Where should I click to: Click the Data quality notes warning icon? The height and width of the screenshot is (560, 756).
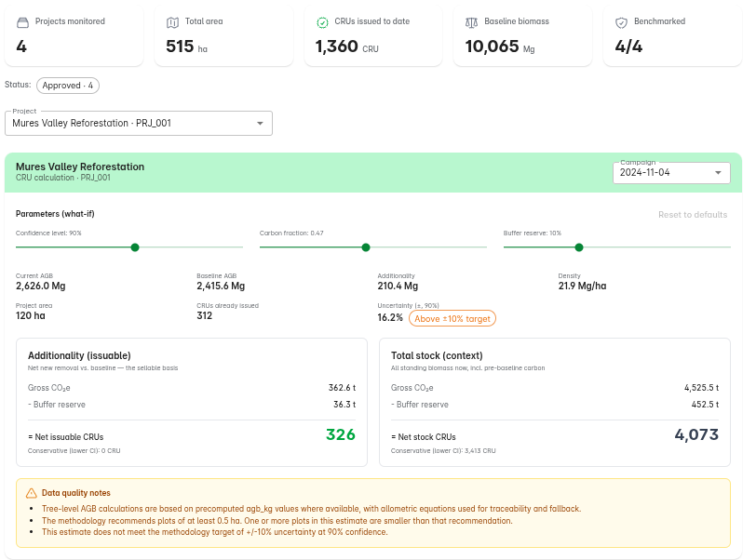click(x=32, y=493)
